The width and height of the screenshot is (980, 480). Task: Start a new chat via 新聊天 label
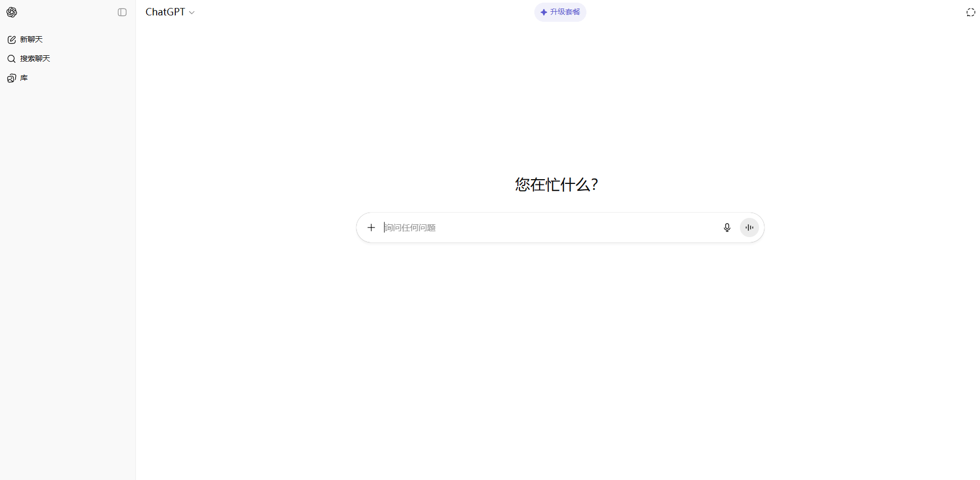31,40
